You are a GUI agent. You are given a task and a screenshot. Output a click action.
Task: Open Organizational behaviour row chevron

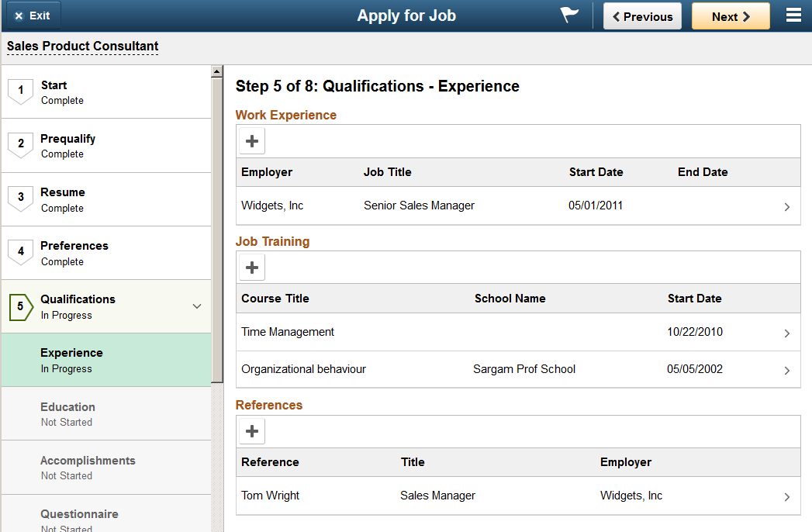[x=787, y=371]
